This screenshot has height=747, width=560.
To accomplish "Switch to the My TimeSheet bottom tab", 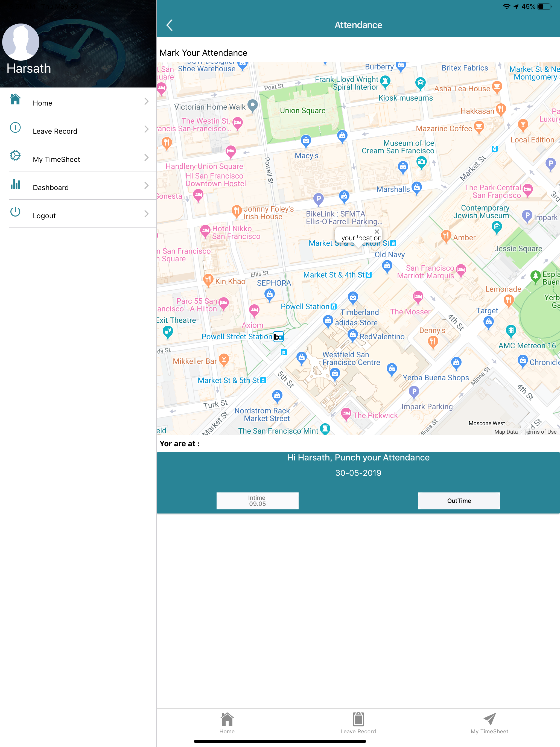I will (x=489, y=723).
